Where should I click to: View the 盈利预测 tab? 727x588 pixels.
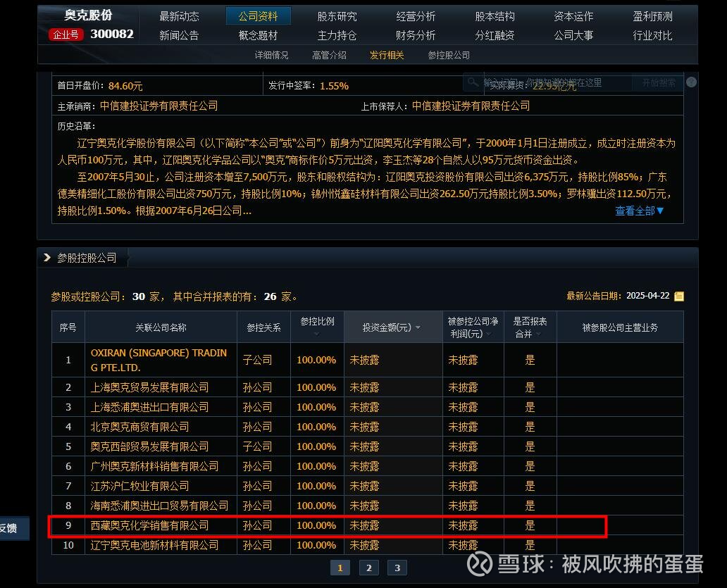tap(653, 16)
